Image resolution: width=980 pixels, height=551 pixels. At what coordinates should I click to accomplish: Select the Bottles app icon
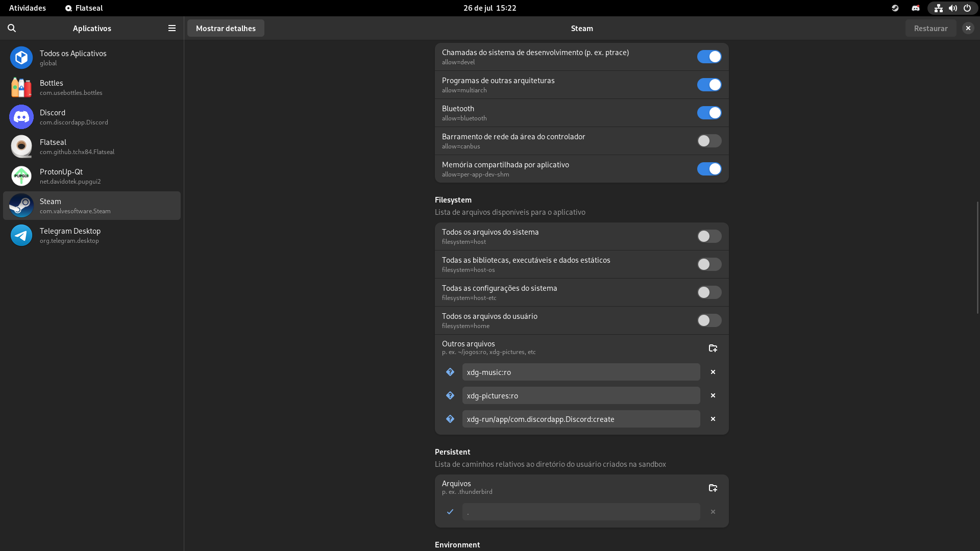click(21, 87)
